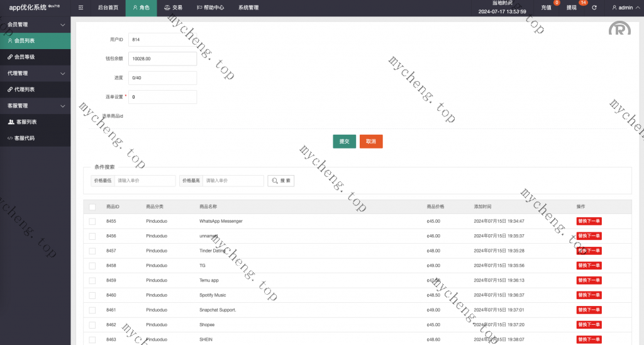Click 替换下一单 for Tinder Dating row

point(589,251)
